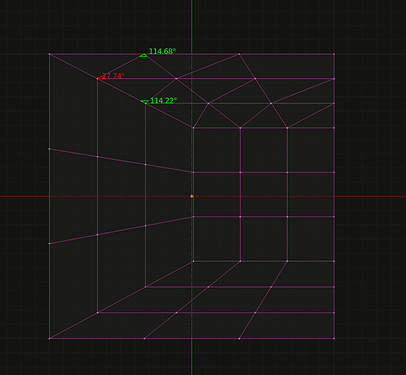
Task: Click the green vertical axis line below mesh
Action: tap(192, 357)
